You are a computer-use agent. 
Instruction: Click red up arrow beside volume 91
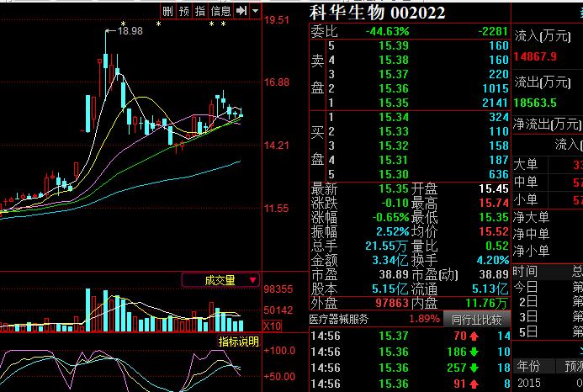point(474,384)
